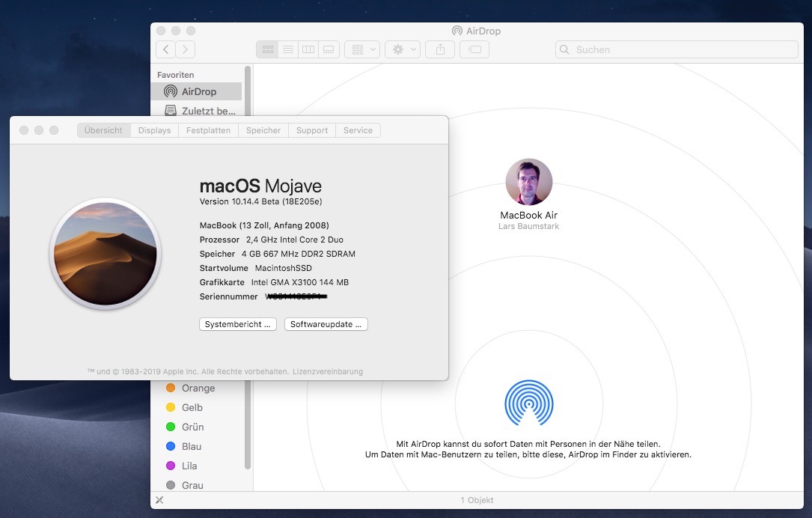This screenshot has height=518, width=812.
Task: Go back in the Finder window
Action: (165, 49)
